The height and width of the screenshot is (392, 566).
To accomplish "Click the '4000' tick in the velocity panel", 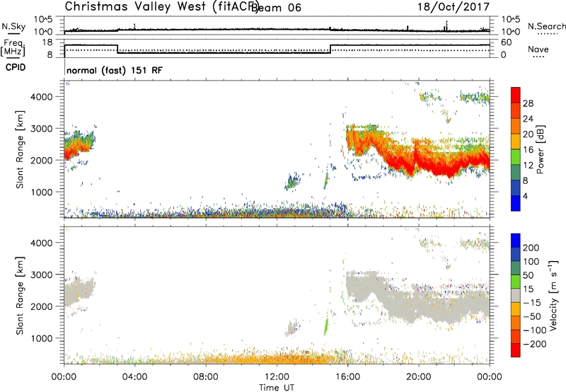I will coord(42,243).
